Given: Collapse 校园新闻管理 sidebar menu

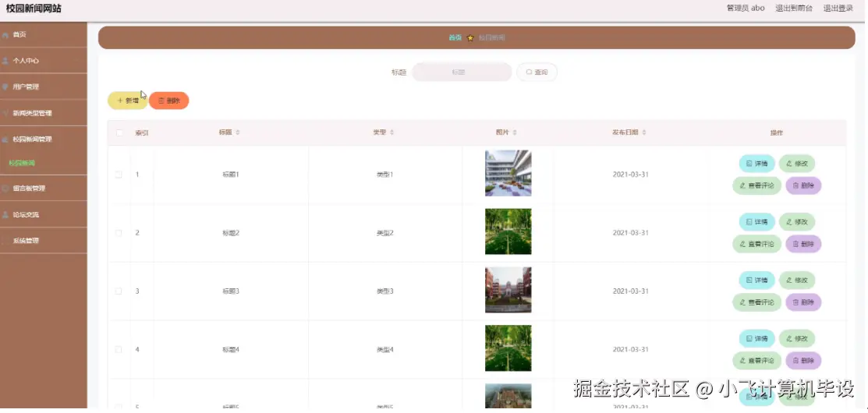Looking at the screenshot, I should (x=43, y=139).
